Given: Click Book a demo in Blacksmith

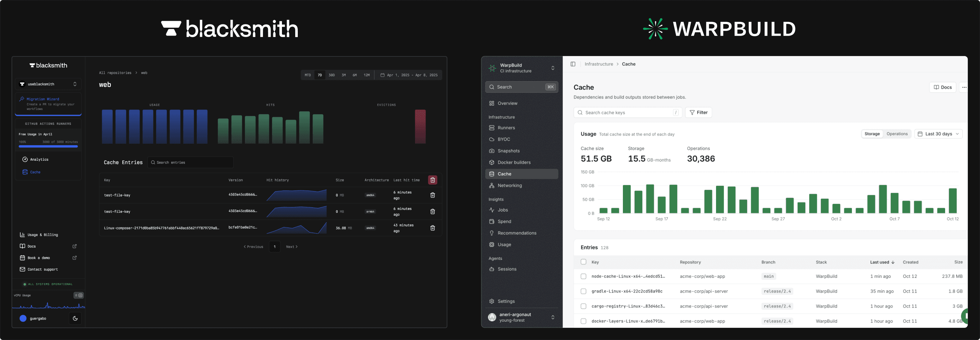Looking at the screenshot, I should click(x=48, y=258).
